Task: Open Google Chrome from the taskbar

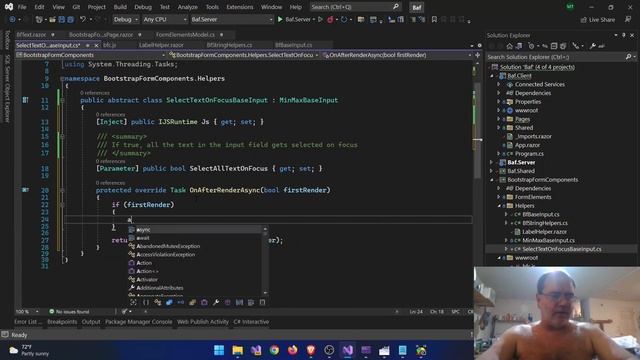Action: 274,350
